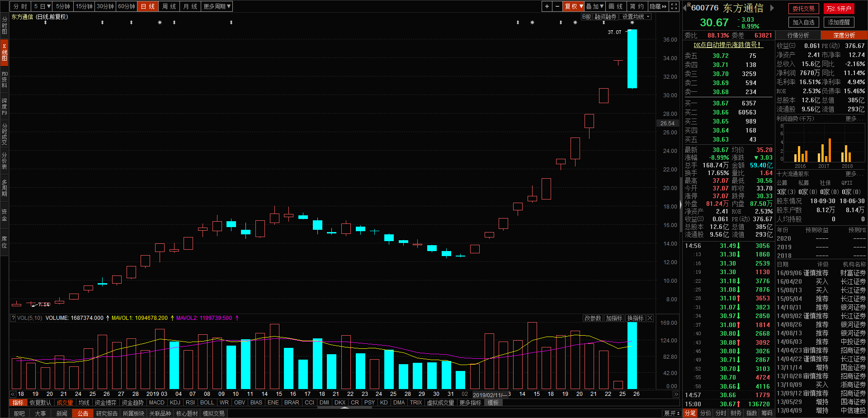
Task: Open 设置均线 dropdown
Action: tap(636, 17)
